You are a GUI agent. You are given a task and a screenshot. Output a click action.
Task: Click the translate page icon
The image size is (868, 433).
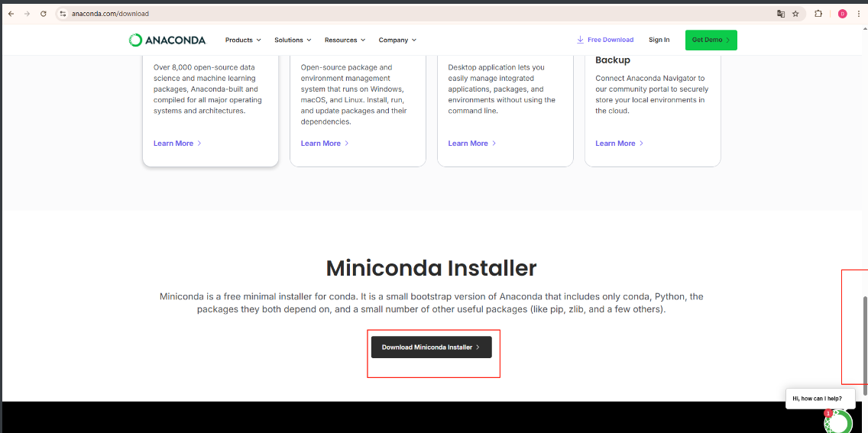(781, 14)
